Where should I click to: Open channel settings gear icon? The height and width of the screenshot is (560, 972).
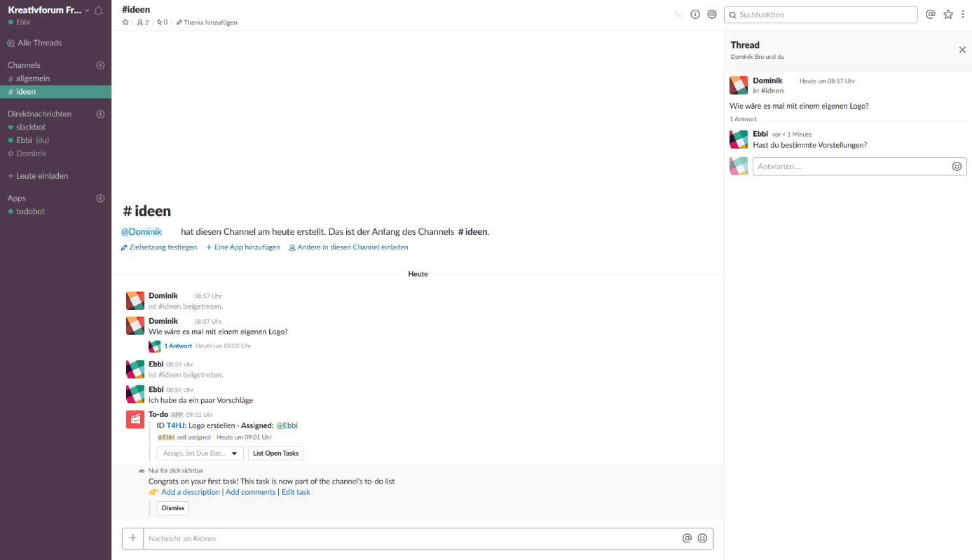[712, 14]
